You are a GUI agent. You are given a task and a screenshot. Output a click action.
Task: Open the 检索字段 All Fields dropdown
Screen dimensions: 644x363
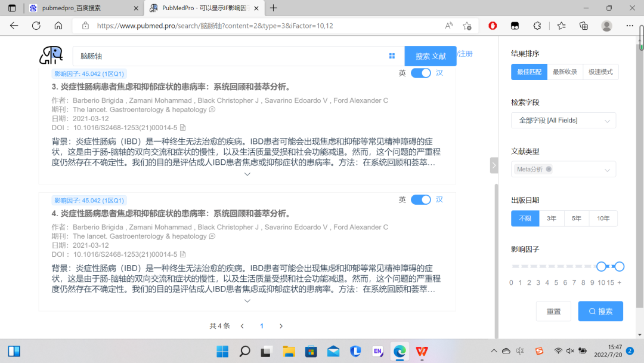[563, 120]
